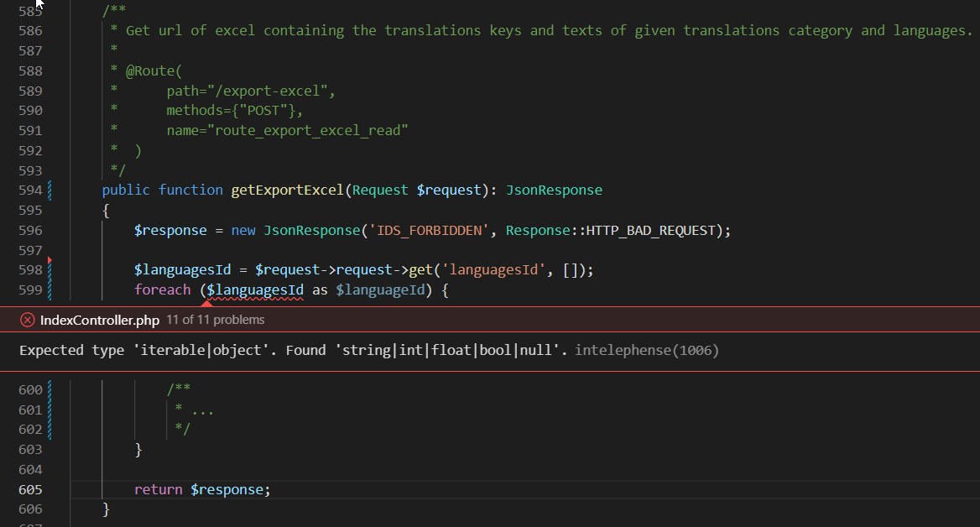The width and height of the screenshot is (980, 527).
Task: Click the getExportExcel function name
Action: [x=288, y=190]
